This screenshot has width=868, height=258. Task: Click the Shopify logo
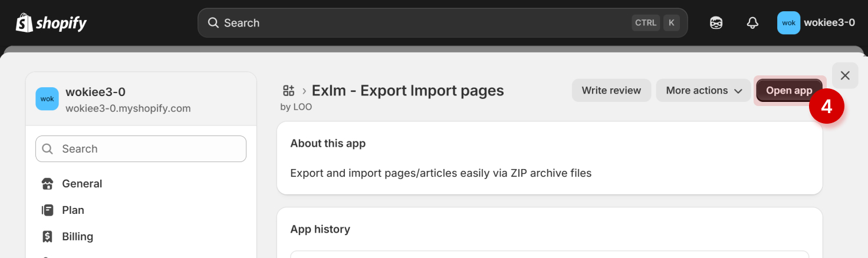tap(51, 23)
